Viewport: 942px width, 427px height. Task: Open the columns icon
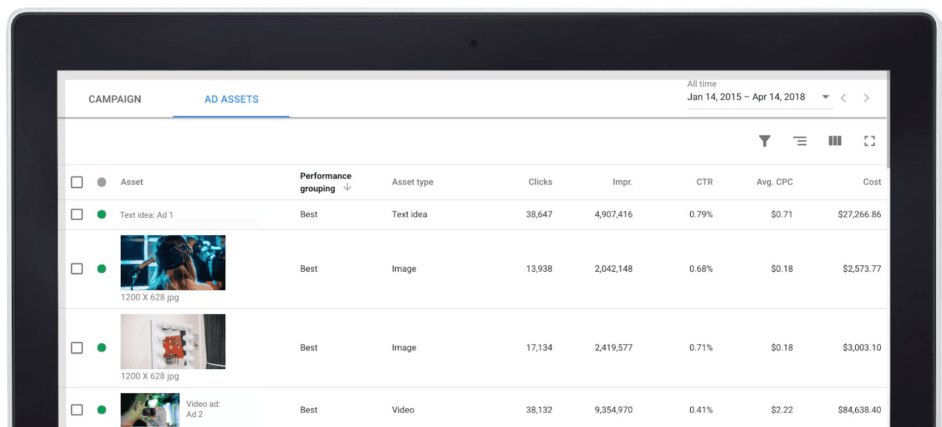tap(834, 141)
